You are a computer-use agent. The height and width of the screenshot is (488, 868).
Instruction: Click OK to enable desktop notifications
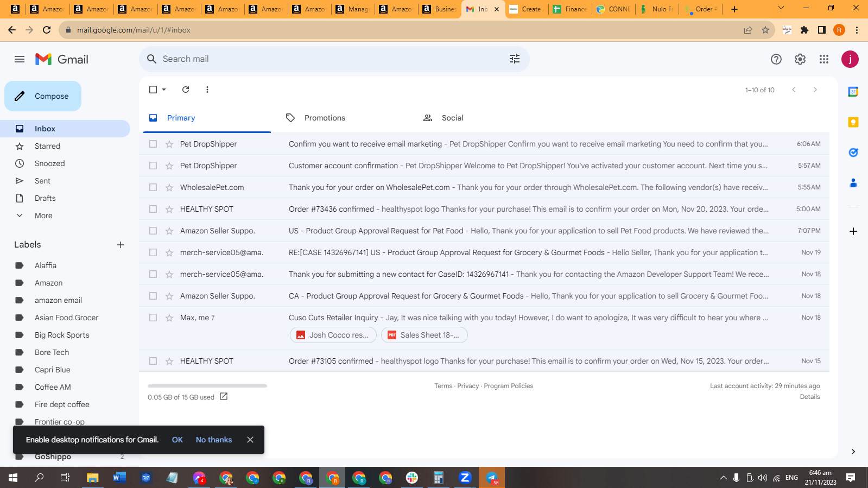[x=178, y=440]
